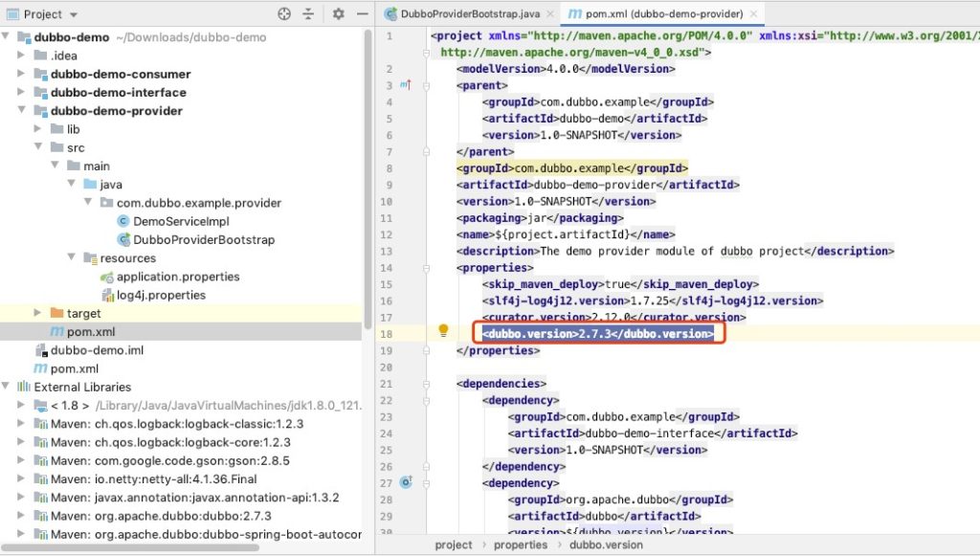Expand the lib folder
The image size is (980, 556).
[x=37, y=128]
